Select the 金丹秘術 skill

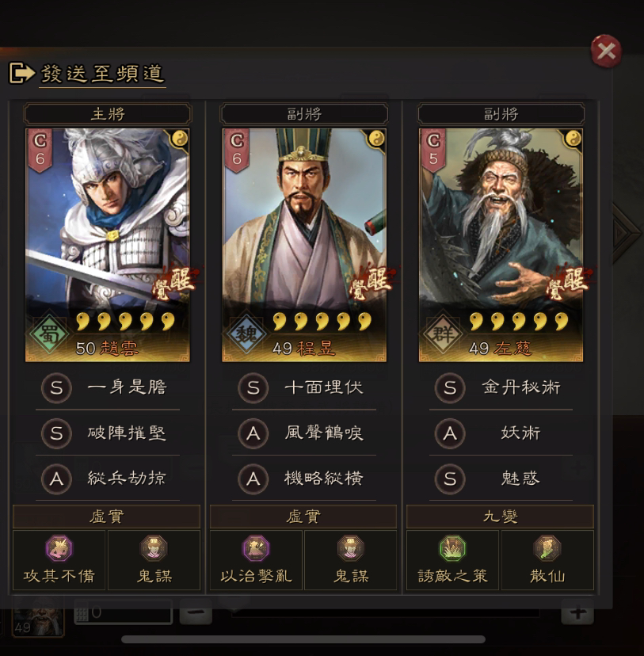[x=501, y=387]
